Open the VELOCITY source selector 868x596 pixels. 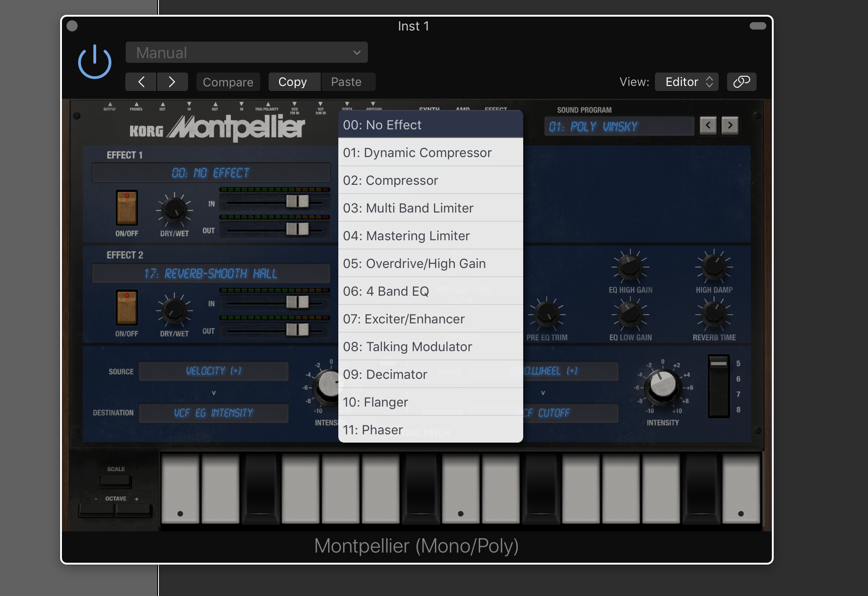pyautogui.click(x=214, y=371)
